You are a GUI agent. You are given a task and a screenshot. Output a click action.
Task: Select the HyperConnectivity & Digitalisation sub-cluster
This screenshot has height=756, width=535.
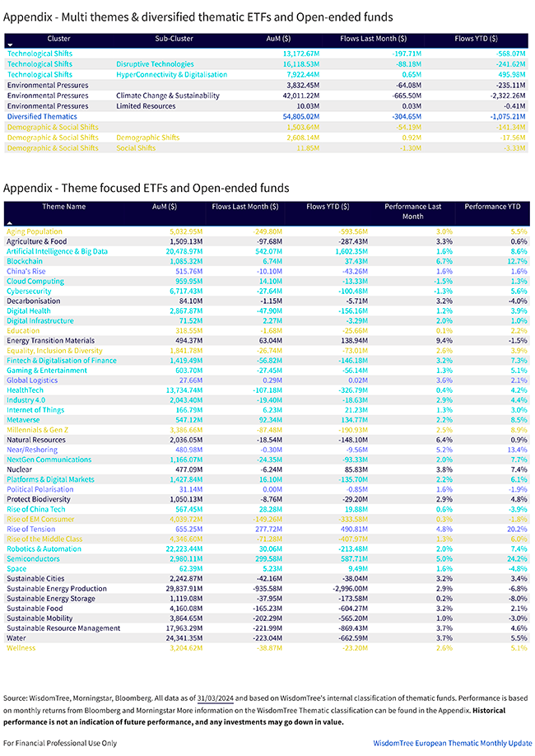pyautogui.click(x=171, y=74)
